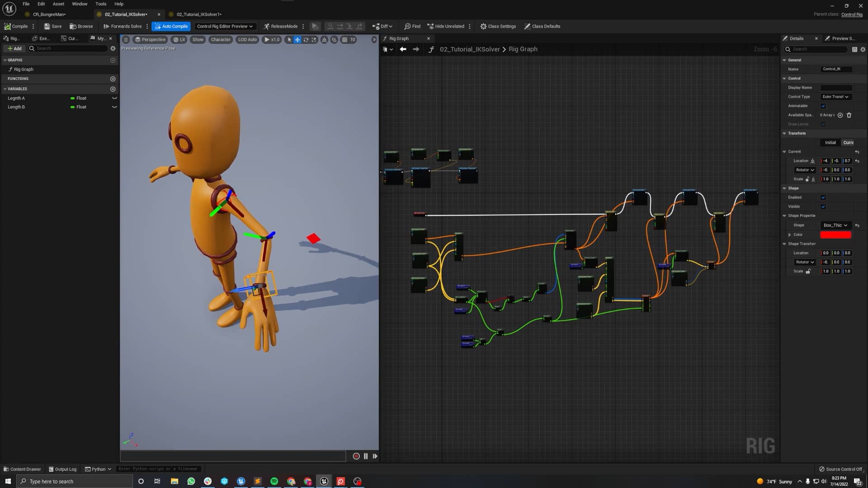This screenshot has width=868, height=488.
Task: Click the Save icon in the toolbar
Action: (47, 26)
